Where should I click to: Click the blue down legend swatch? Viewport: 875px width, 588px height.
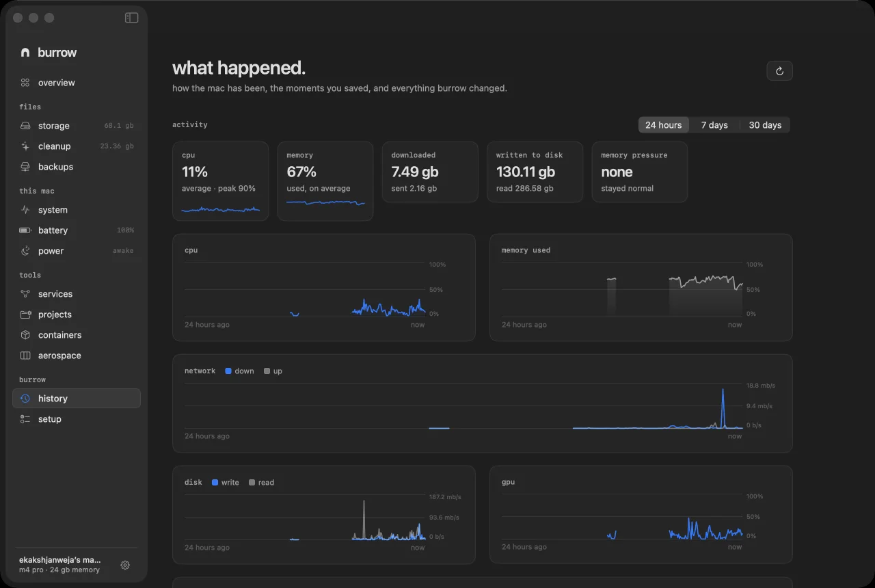pyautogui.click(x=228, y=371)
